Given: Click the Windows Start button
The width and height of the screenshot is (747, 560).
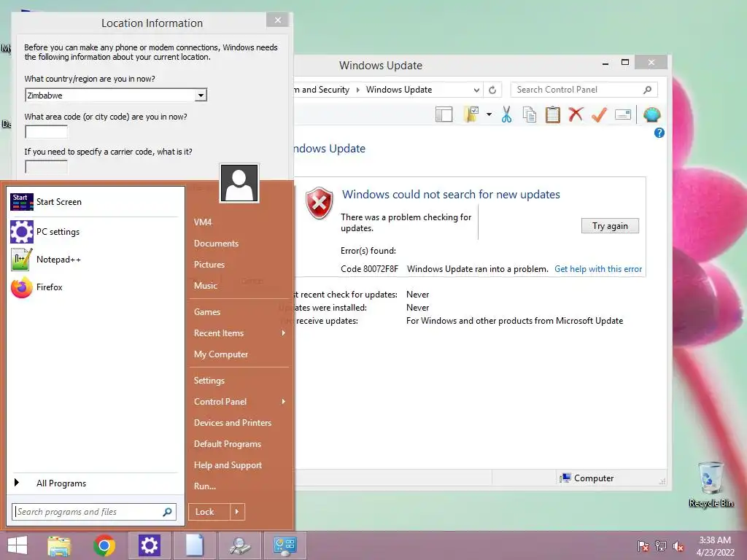Looking at the screenshot, I should tap(18, 545).
